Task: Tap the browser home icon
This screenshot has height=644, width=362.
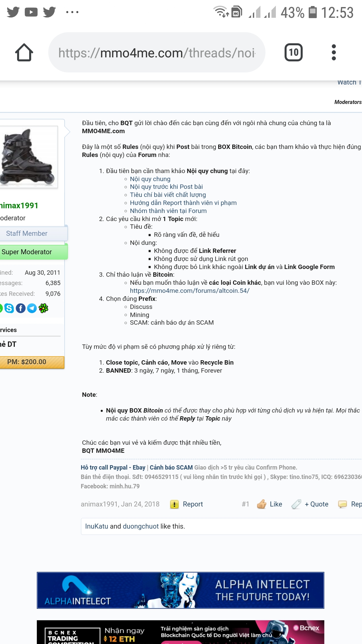Action: tap(24, 52)
